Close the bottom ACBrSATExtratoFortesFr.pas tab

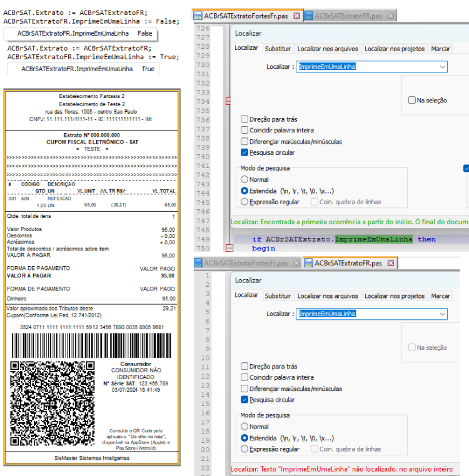pyautogui.click(x=296, y=263)
